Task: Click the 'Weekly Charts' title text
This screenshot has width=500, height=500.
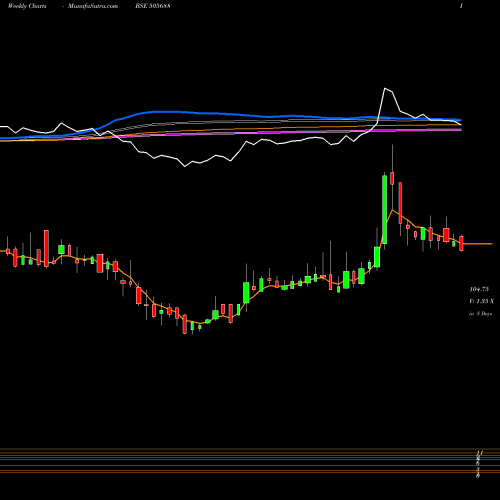Action: pos(27,6)
